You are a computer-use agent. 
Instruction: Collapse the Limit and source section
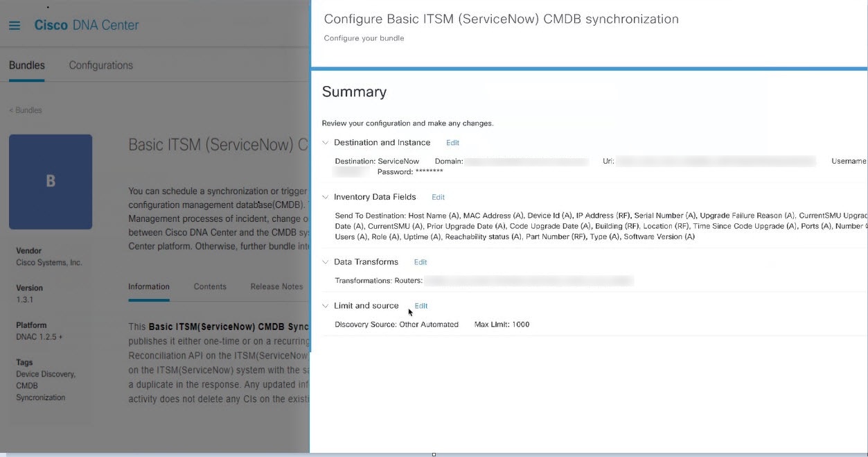(326, 306)
